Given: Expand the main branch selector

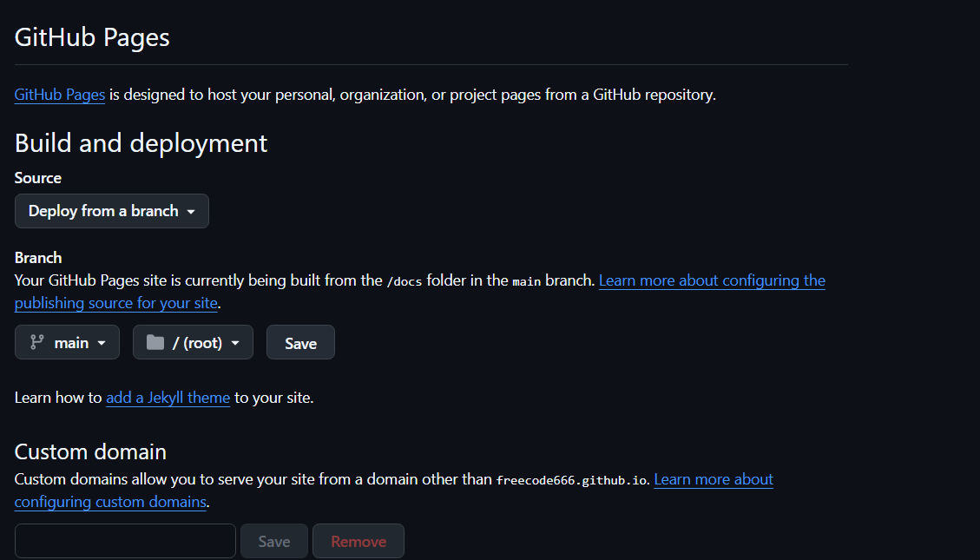Looking at the screenshot, I should (69, 342).
